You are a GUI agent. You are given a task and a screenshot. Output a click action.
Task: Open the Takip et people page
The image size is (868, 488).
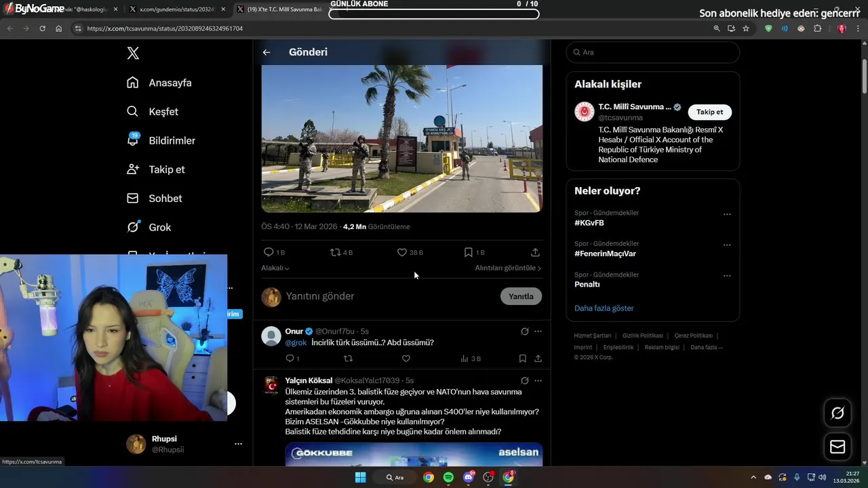(x=156, y=169)
